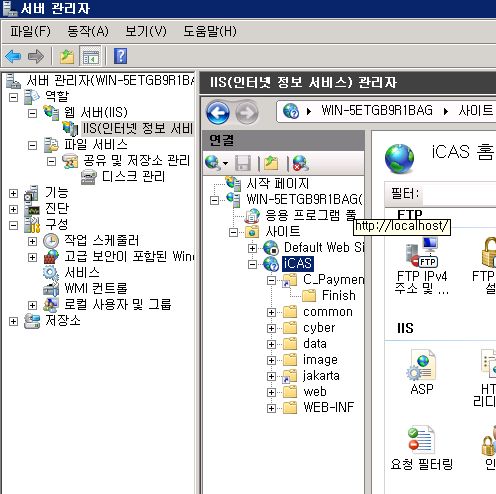Image resolution: width=496 pixels, height=494 pixels.
Task: Click the delete connection globe icon
Action: pos(300,163)
